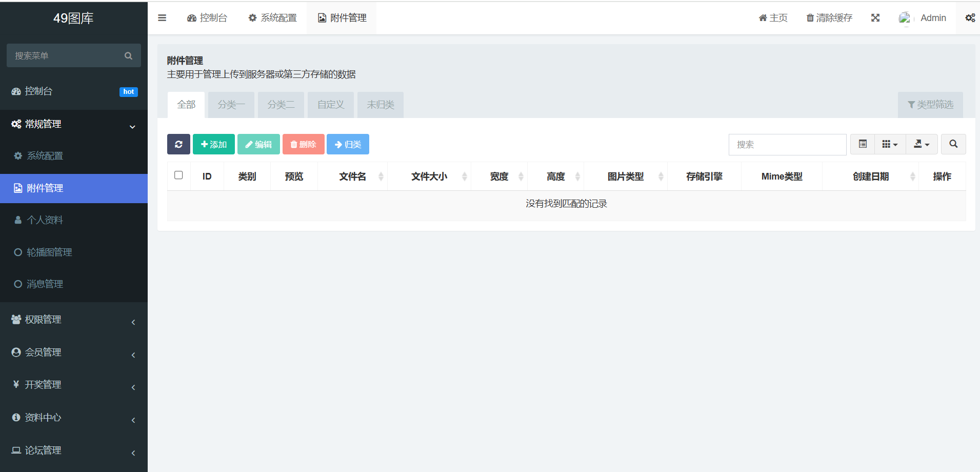The width and height of the screenshot is (980, 472).
Task: Expand the 权限管理 sidebar menu
Action: 74,320
